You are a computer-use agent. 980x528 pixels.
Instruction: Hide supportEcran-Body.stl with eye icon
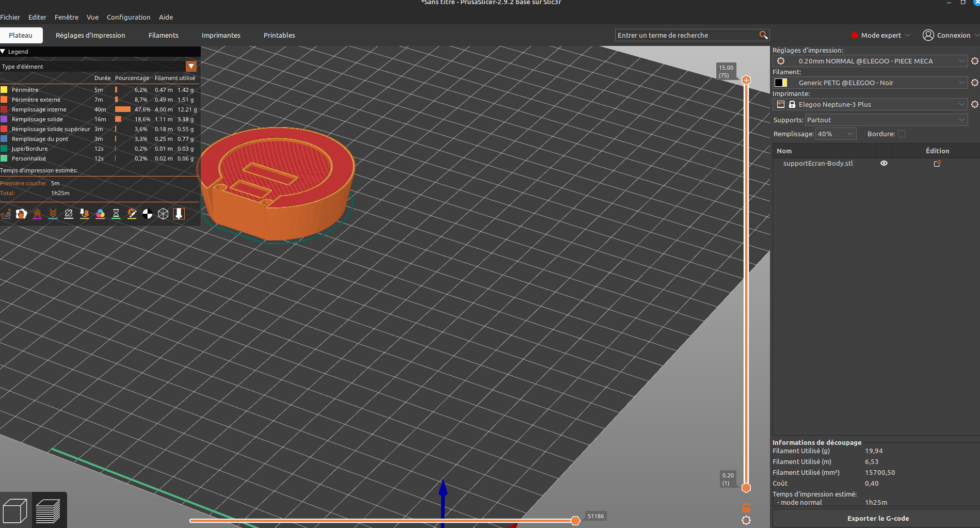(884, 164)
